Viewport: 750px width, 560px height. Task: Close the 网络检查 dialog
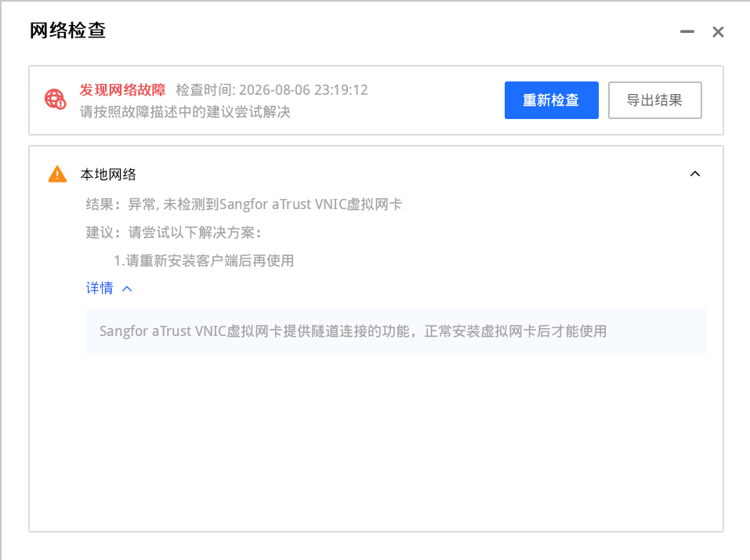[718, 32]
